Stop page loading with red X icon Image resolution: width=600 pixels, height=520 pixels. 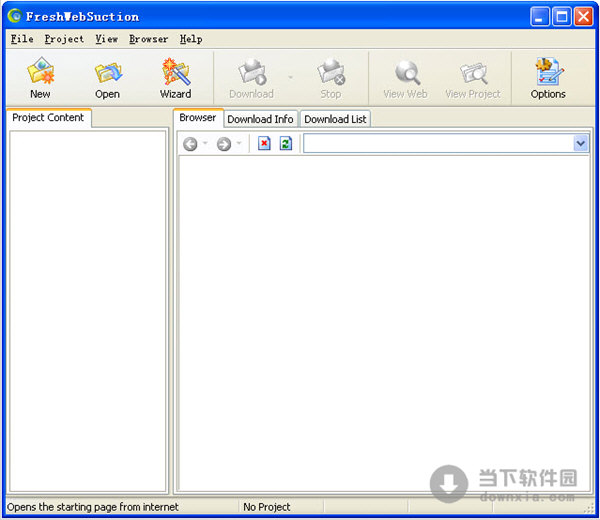(x=264, y=143)
